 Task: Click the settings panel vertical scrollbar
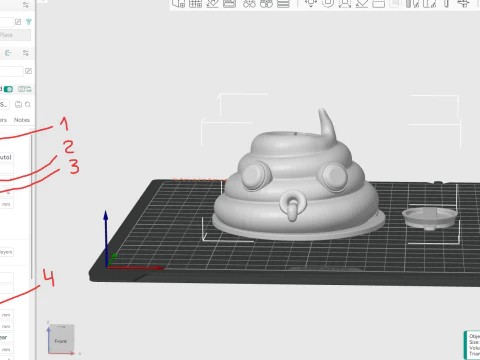[x=32, y=207]
